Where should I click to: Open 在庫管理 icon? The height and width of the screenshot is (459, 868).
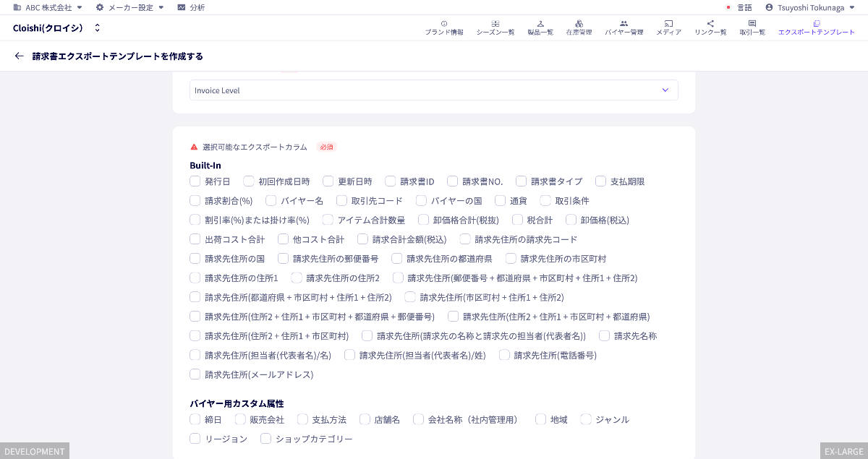point(579,24)
